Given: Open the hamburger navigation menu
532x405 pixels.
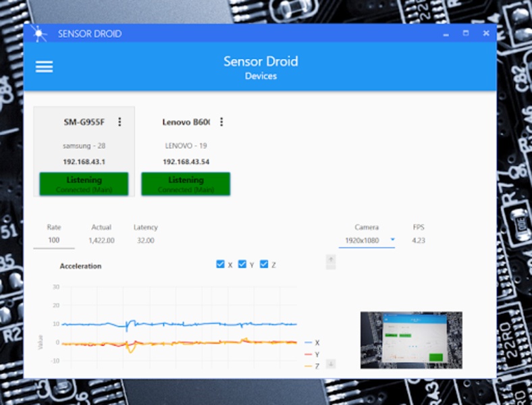Looking at the screenshot, I should [44, 66].
